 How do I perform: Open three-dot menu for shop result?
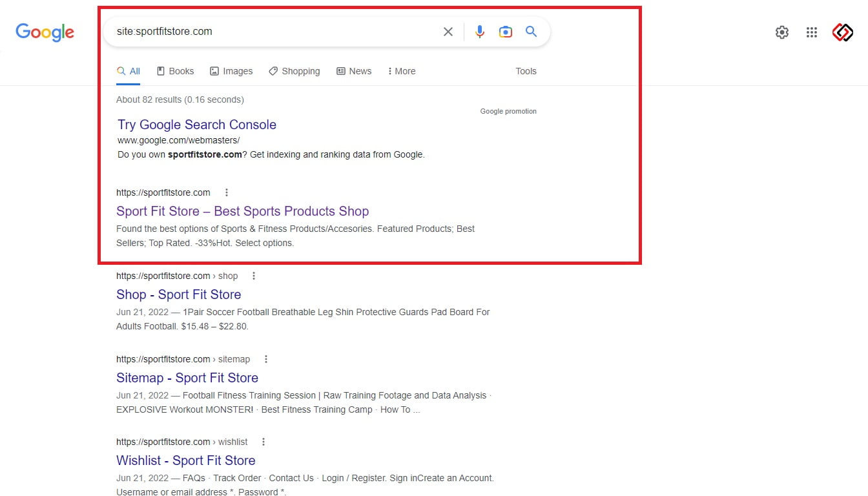pos(254,276)
